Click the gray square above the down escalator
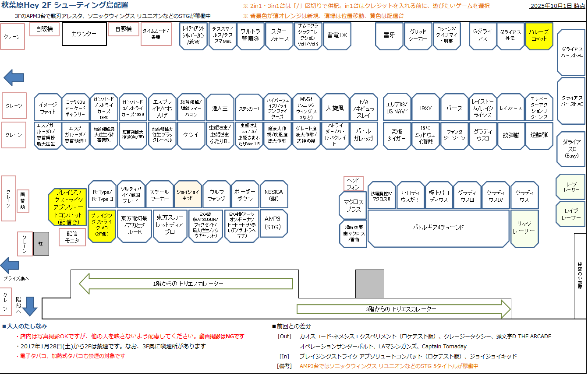The width and height of the screenshot is (588, 375). tap(369, 284)
